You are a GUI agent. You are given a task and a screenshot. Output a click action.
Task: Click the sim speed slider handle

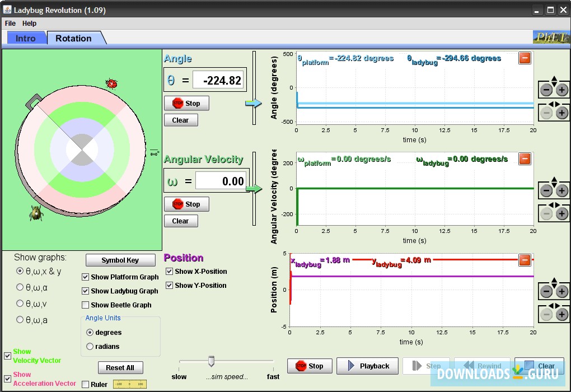211,361
